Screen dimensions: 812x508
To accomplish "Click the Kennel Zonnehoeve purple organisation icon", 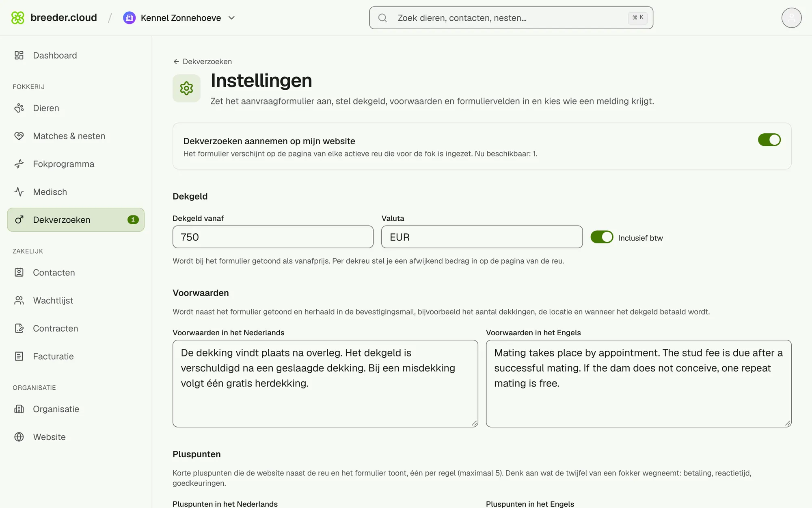I will pyautogui.click(x=129, y=18).
